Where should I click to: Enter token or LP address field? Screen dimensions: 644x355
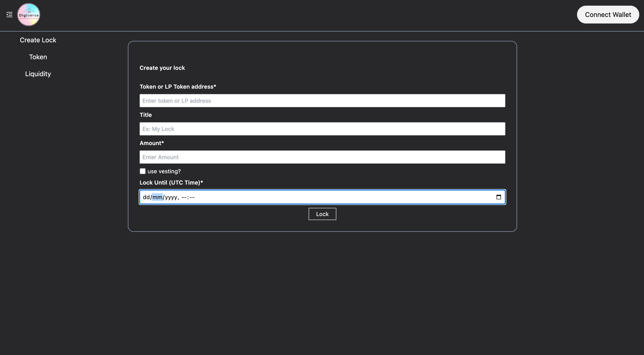point(322,101)
